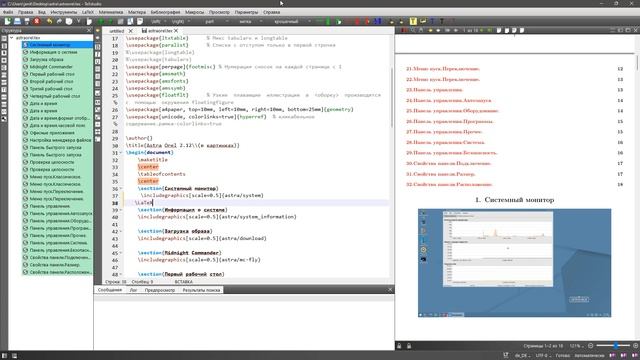Open the Файл menu

coord(8,12)
